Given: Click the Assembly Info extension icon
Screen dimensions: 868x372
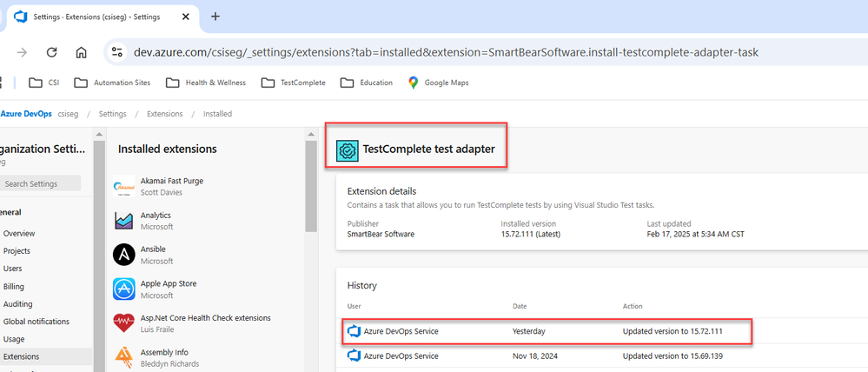Looking at the screenshot, I should [x=123, y=357].
